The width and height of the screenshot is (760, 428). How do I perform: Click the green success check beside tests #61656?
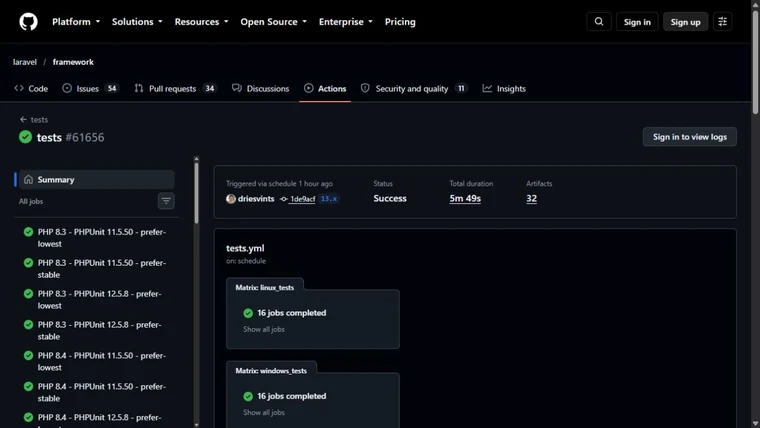click(25, 137)
